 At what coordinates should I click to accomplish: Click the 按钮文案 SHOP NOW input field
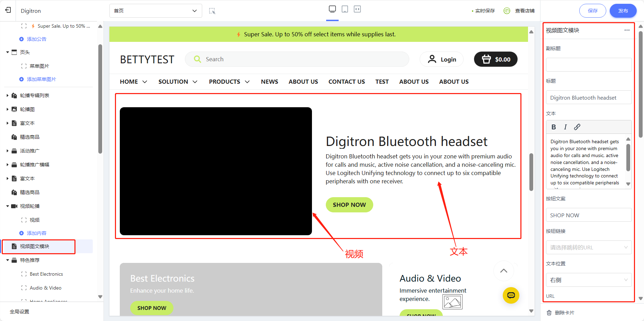(589, 215)
